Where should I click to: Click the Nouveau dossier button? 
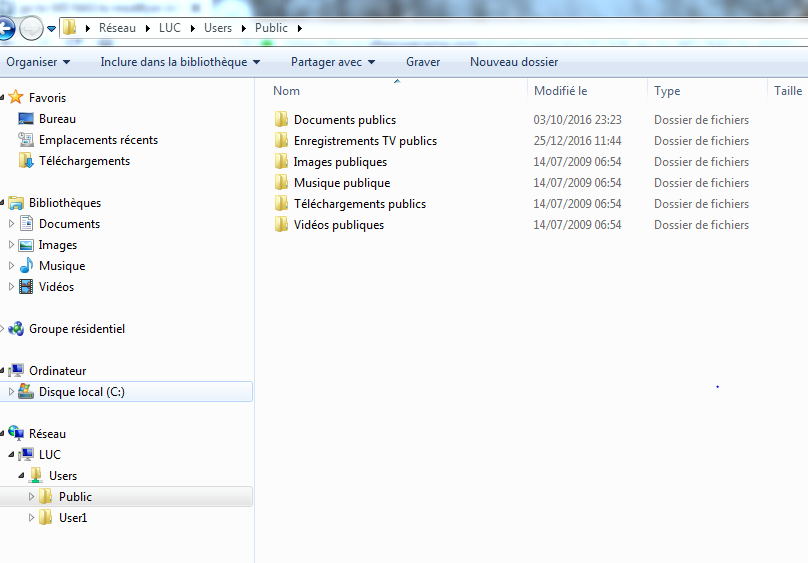click(x=514, y=62)
